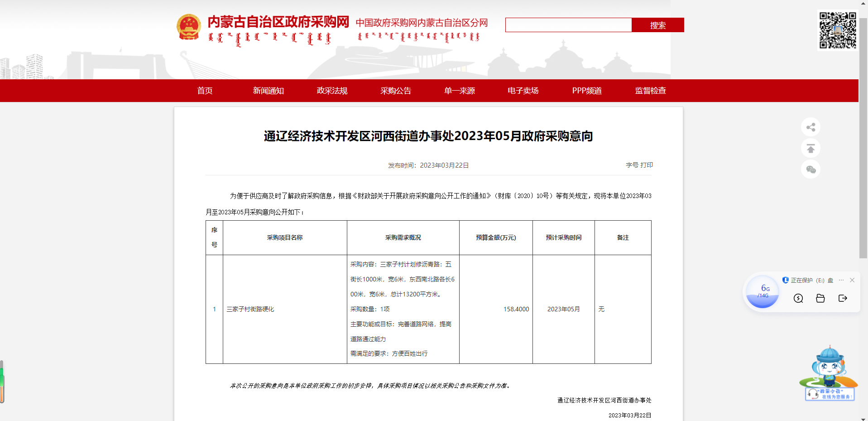
Task: Click the national emblem logo in header
Action: click(x=189, y=27)
